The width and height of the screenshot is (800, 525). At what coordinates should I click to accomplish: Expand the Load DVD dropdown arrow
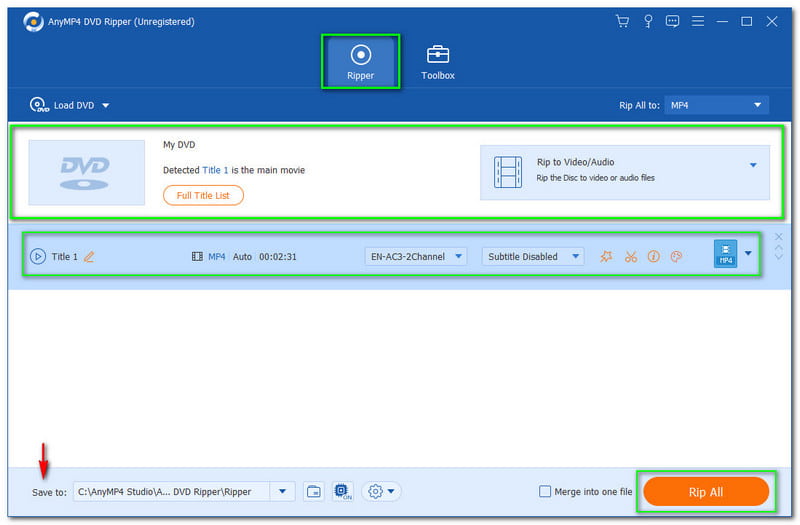[106, 106]
